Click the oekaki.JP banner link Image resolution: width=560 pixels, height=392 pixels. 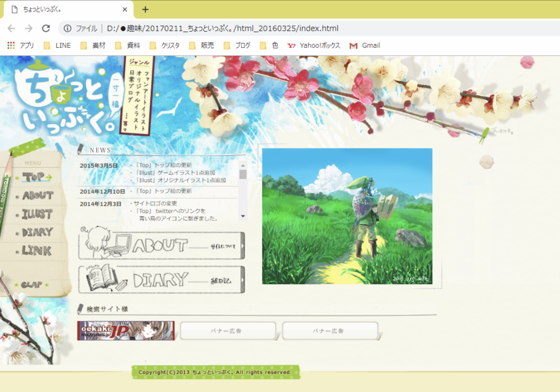pyautogui.click(x=126, y=330)
